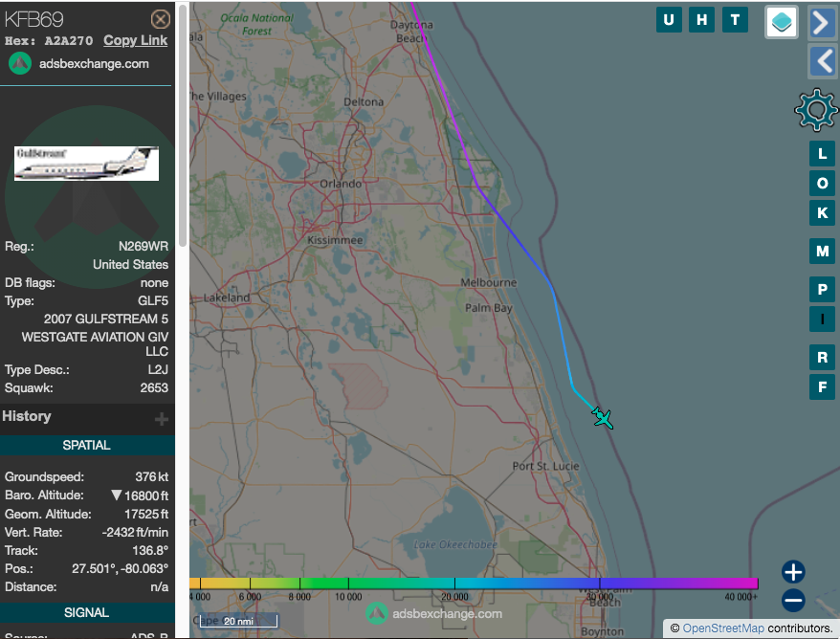Click the 2007 GULFSTREAM 5 description
This screenshot has width=840, height=639.
point(106,319)
